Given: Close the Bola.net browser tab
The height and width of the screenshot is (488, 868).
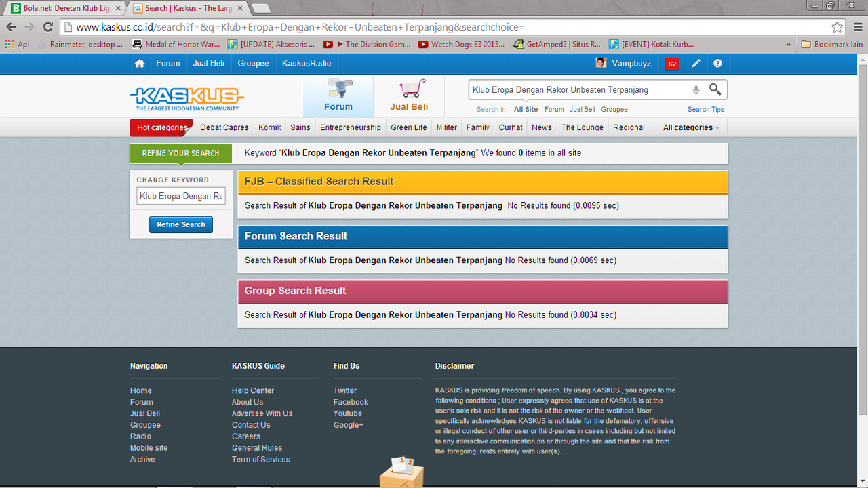Looking at the screenshot, I should click(x=117, y=8).
